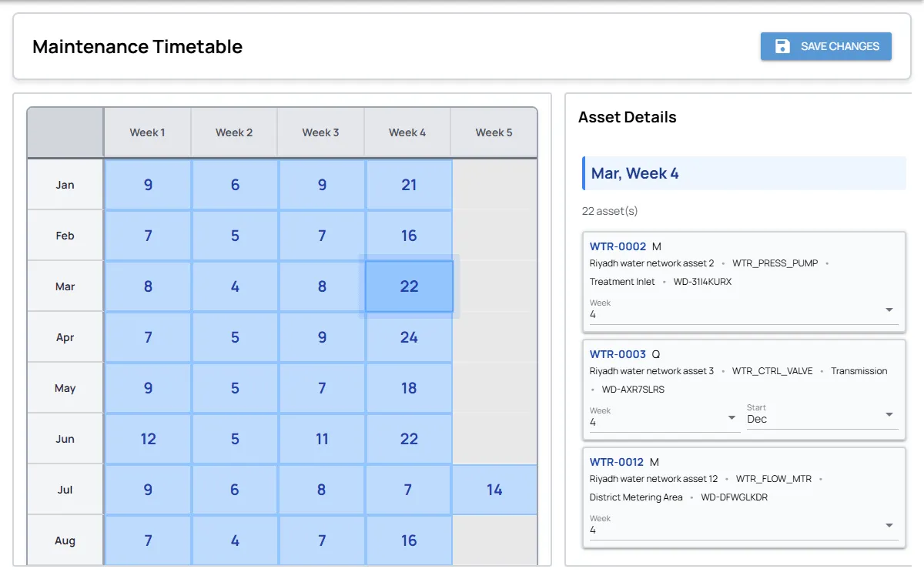
Task: Click the floppy disk save icon
Action: click(782, 46)
